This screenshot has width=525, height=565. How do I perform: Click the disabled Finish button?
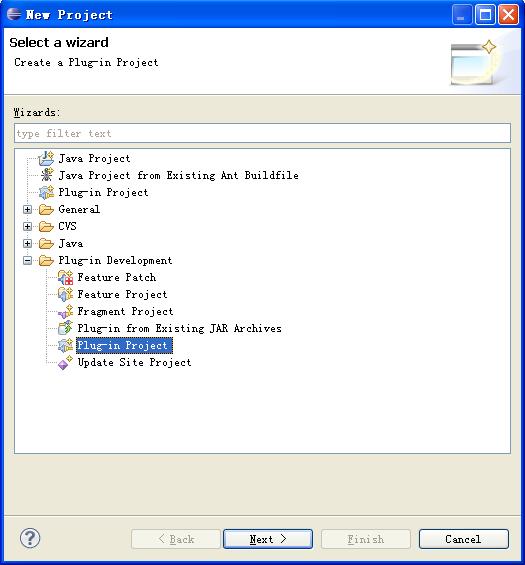click(366, 539)
